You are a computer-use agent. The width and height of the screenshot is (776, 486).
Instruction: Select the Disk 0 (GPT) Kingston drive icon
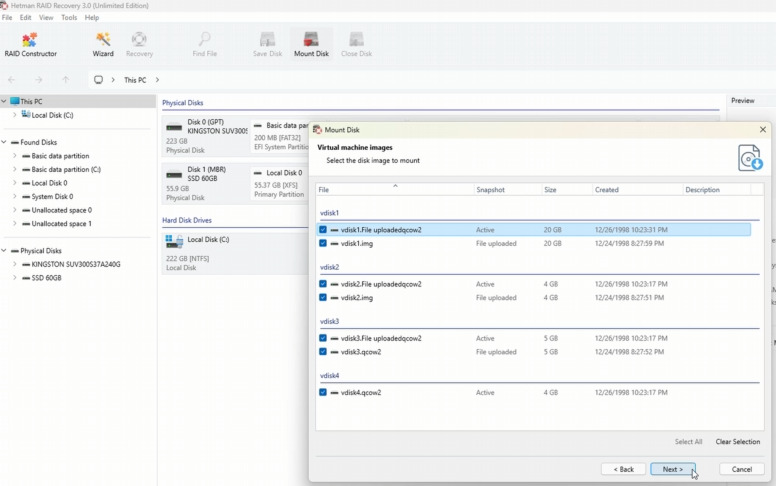[x=174, y=127]
